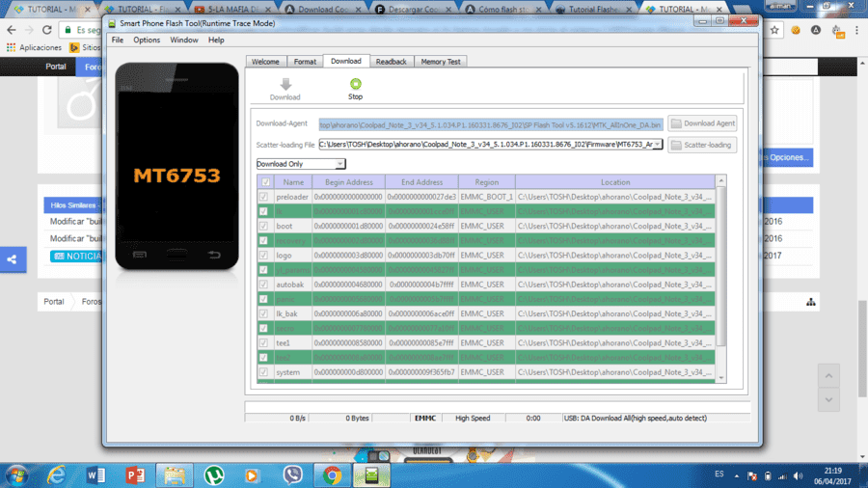Open the Window menu
The height and width of the screenshot is (488, 868).
(184, 40)
